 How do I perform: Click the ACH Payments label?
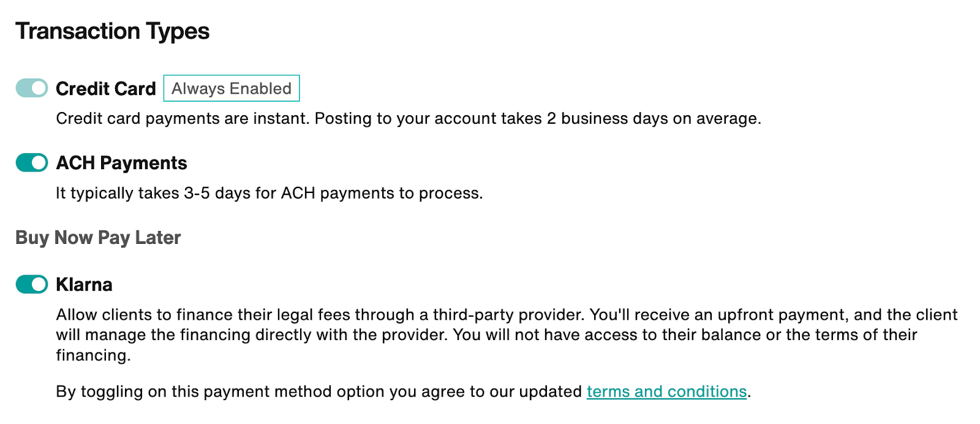121,163
